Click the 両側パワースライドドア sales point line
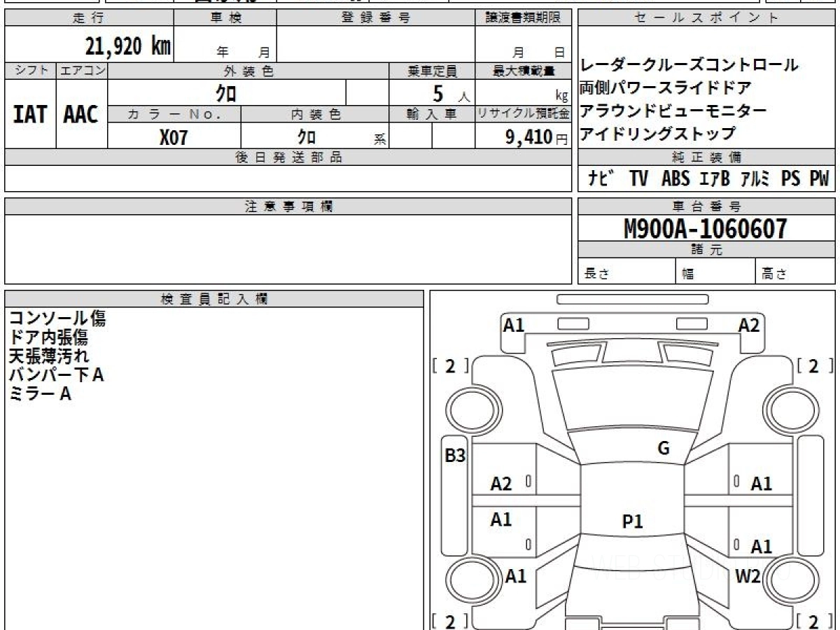Viewport: 840px width, 630px height. tap(665, 87)
